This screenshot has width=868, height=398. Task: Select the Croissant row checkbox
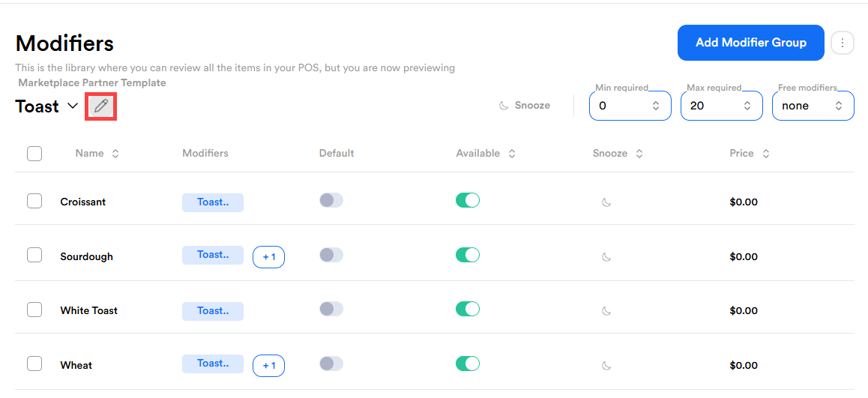[x=34, y=201]
